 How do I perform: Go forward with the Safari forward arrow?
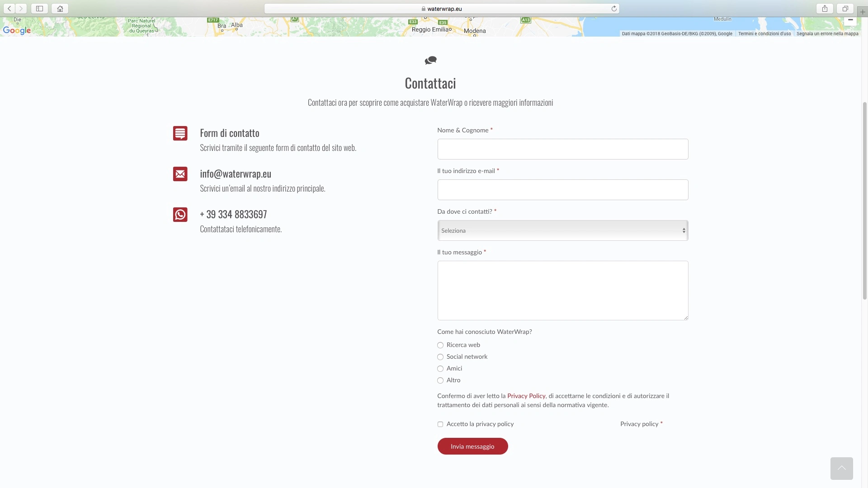pyautogui.click(x=21, y=9)
